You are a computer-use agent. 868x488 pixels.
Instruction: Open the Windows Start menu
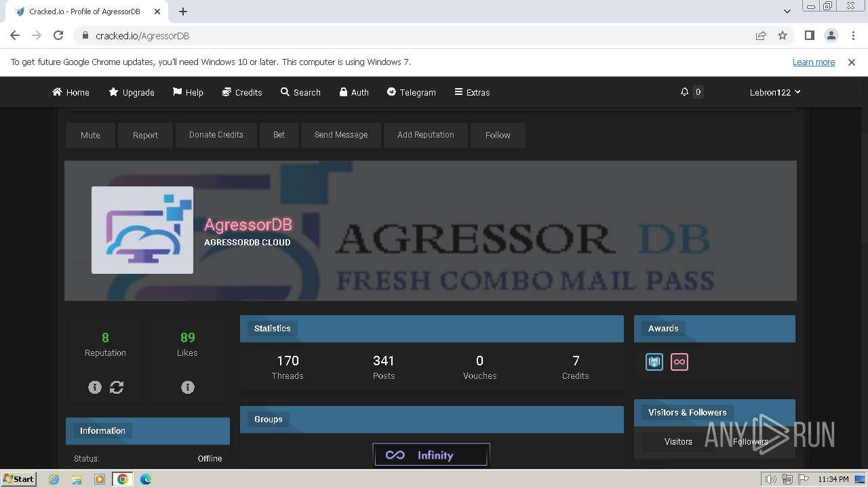[x=18, y=479]
